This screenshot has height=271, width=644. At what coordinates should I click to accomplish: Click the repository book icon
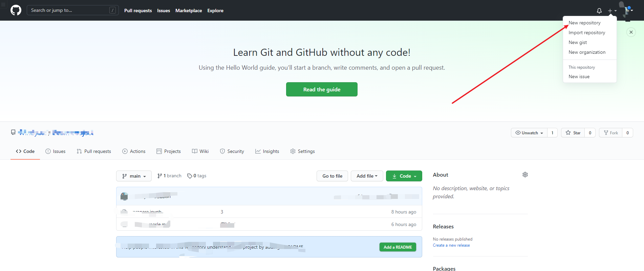(13, 132)
